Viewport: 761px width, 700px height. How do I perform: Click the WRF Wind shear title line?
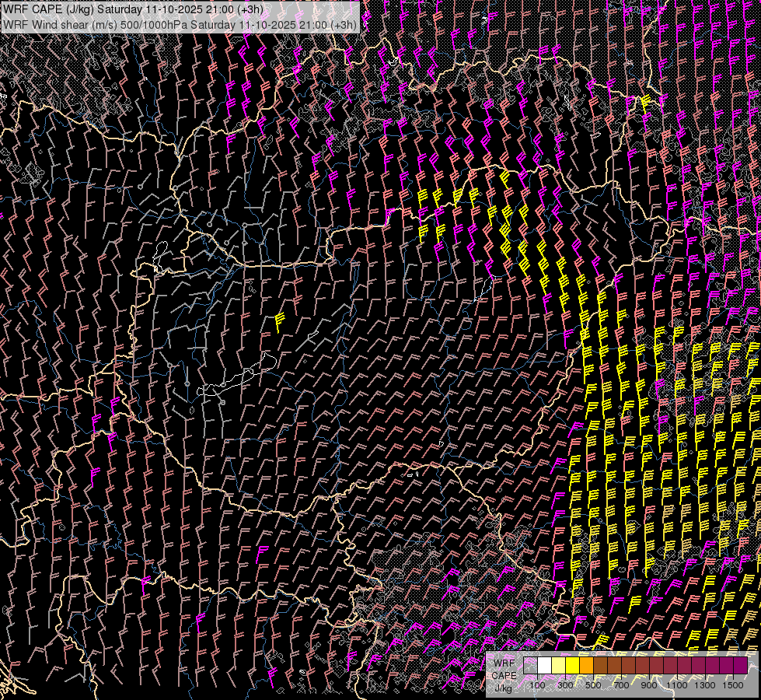180,24
